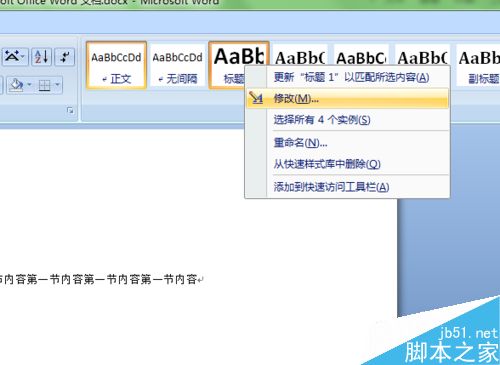Click document line 第一节内容第一节内容
The height and width of the screenshot is (365, 500).
100,279
